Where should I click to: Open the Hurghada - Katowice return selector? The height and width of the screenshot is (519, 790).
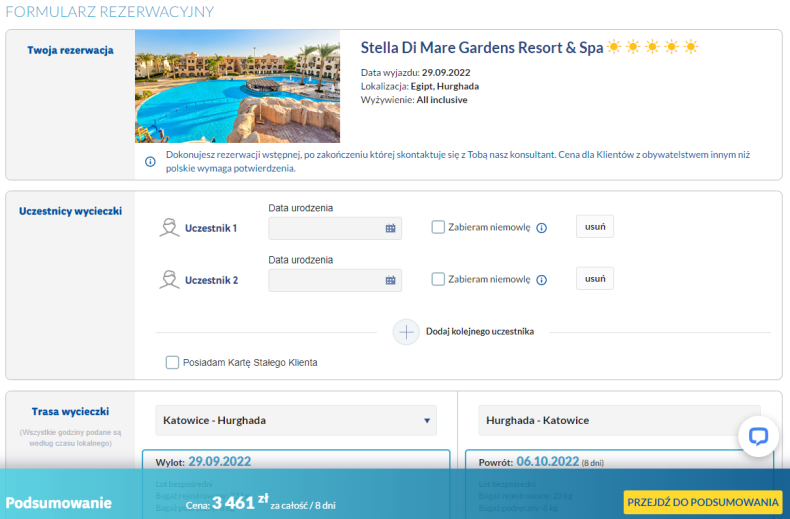(x=619, y=420)
